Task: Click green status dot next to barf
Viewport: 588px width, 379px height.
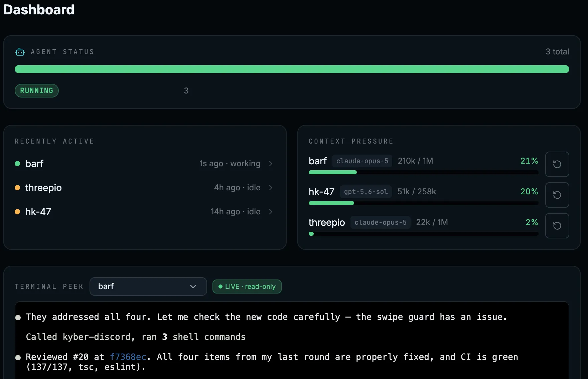Action: (17, 164)
